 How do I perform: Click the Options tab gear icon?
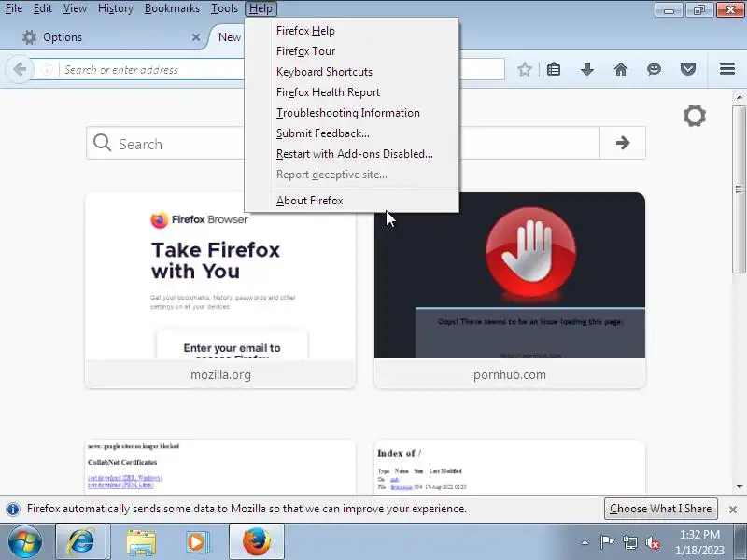(x=29, y=37)
